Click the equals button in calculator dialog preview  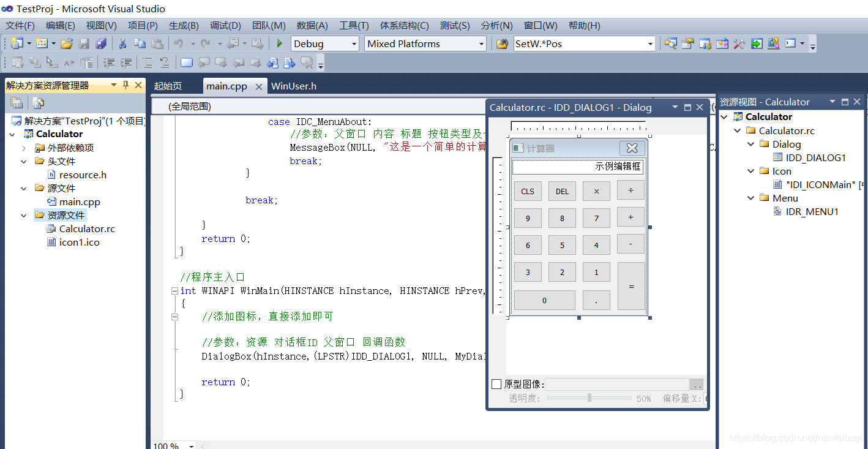630,285
